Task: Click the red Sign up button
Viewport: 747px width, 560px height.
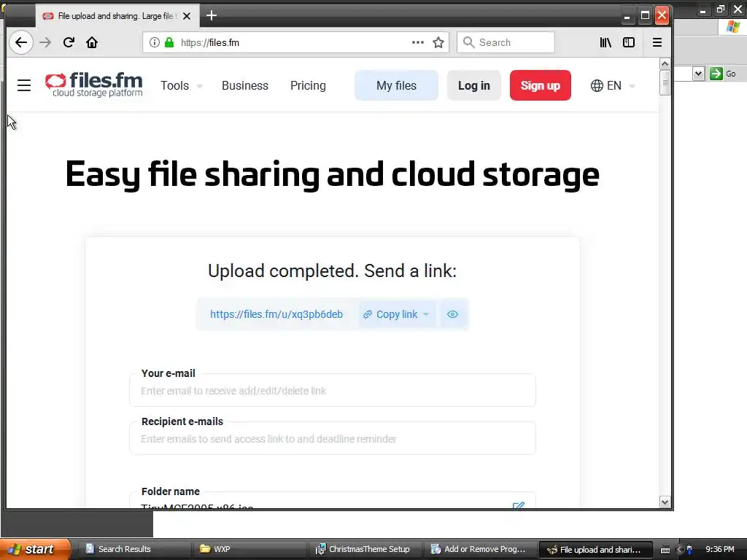Action: [x=541, y=85]
